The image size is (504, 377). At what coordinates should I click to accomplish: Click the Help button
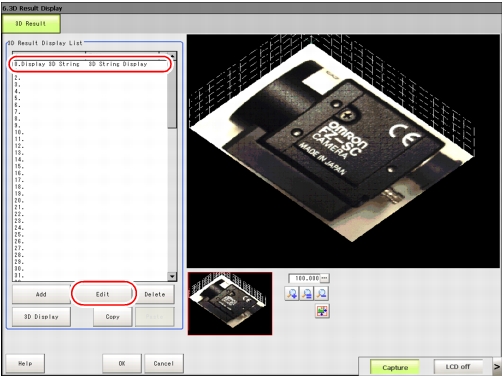tap(25, 363)
